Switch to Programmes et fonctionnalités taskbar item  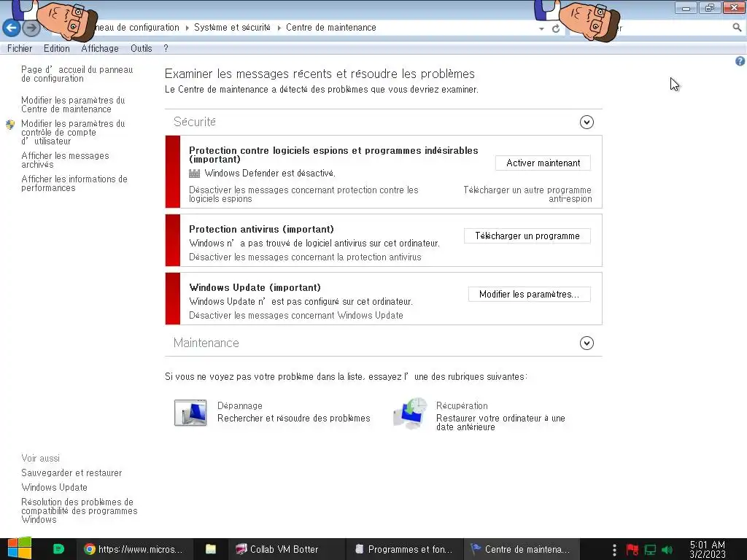[404, 549]
